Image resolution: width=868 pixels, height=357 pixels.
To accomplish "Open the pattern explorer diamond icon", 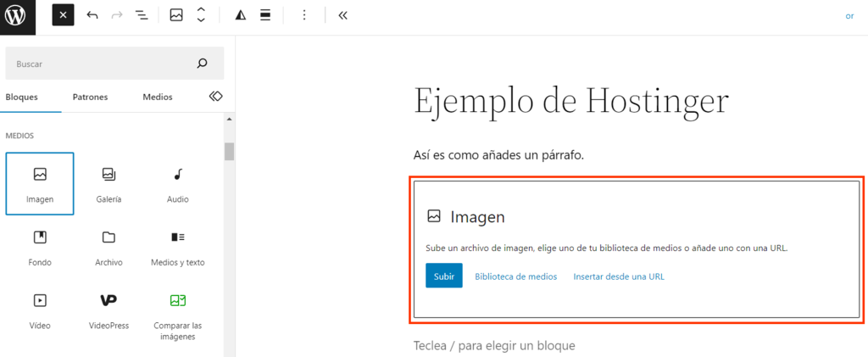I will [x=215, y=97].
